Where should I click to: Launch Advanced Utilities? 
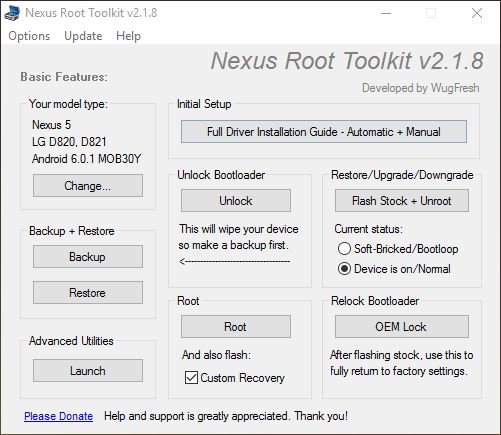click(x=88, y=371)
